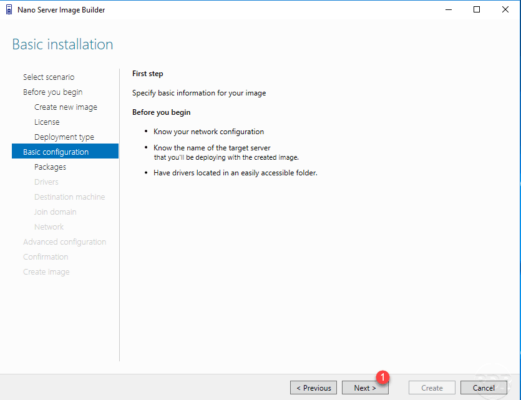Open the Join domain step
Viewport: 521px width, 400px height.
pos(55,212)
